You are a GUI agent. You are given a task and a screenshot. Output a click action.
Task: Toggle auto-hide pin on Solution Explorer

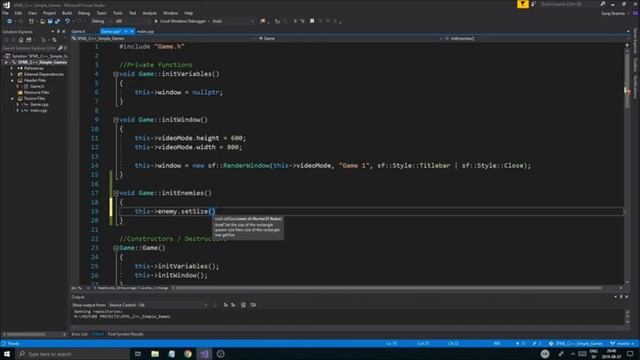(x=58, y=31)
